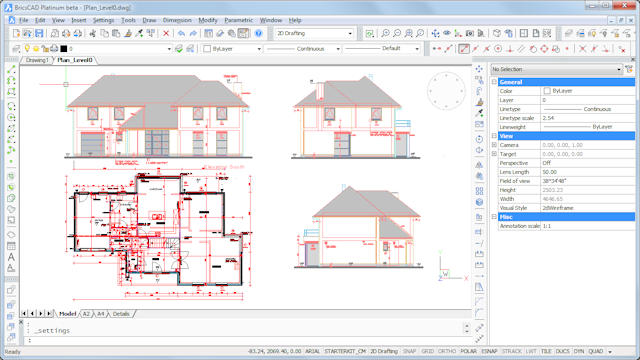Screen dimensions: 640x360
Task: Open the layer 0 dropdown
Action: click(169, 49)
